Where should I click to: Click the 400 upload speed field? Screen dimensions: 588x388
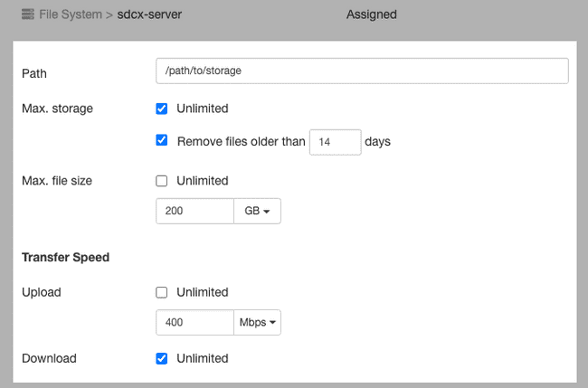click(194, 323)
